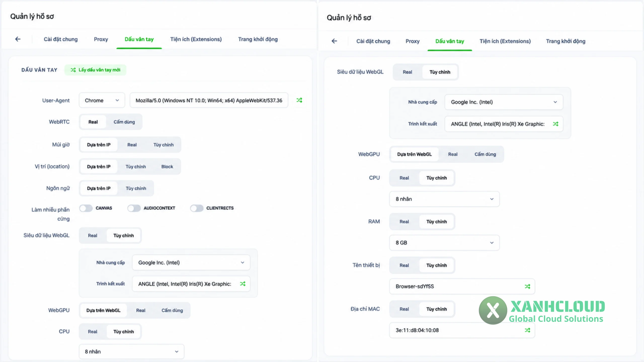Screen dimensions: 644x362
Task: Click ANGLE renderer field in right panel
Action: [x=504, y=124]
